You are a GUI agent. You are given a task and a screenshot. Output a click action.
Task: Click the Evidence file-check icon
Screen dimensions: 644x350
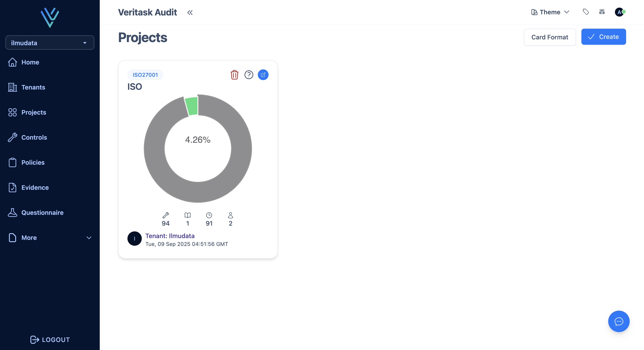click(13, 187)
